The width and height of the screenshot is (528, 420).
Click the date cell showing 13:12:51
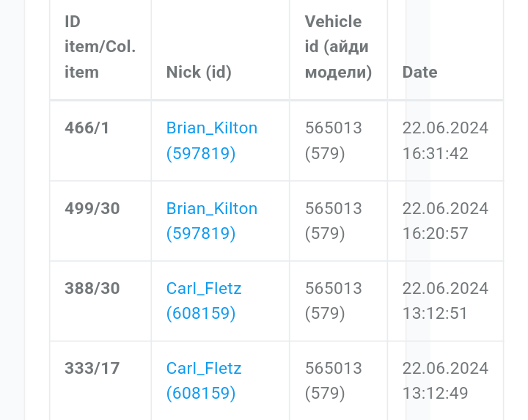click(x=444, y=301)
